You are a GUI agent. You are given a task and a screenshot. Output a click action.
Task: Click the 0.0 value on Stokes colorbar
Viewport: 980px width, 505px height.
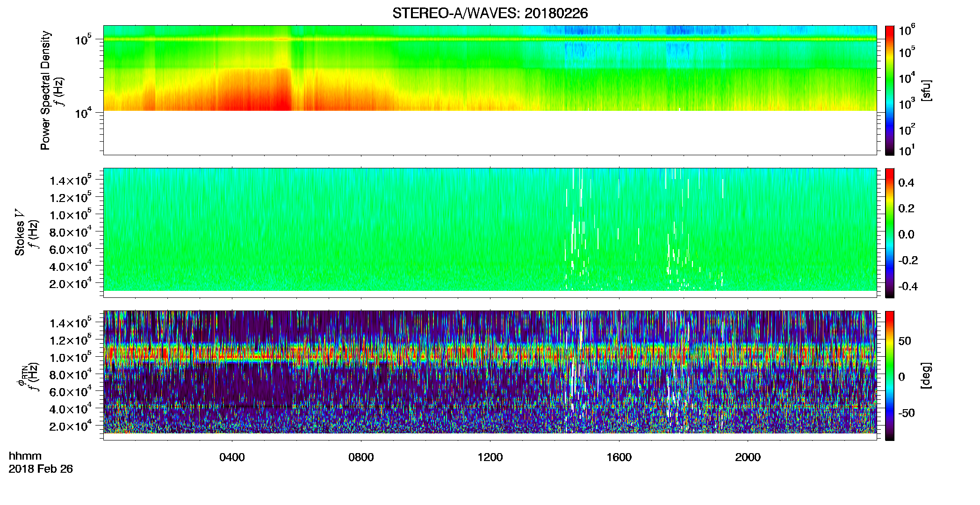pyautogui.click(x=906, y=235)
